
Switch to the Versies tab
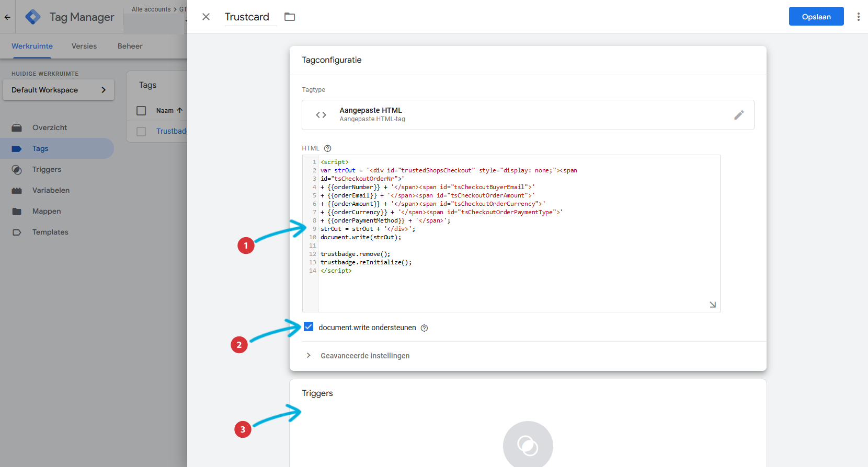[x=84, y=46]
